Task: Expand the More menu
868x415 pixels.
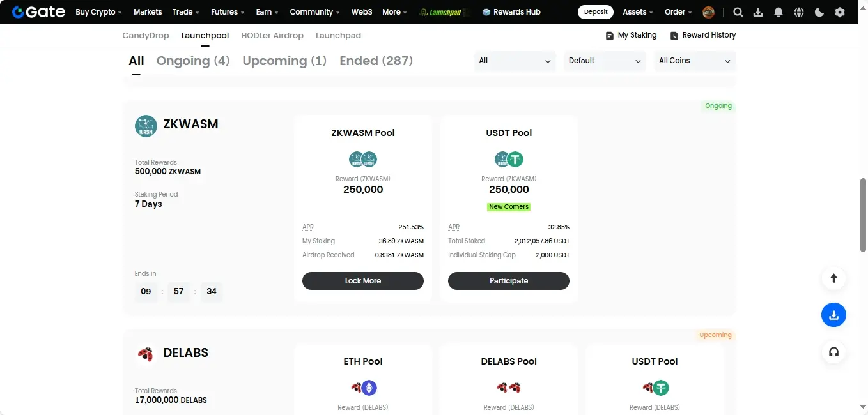Action: (394, 12)
